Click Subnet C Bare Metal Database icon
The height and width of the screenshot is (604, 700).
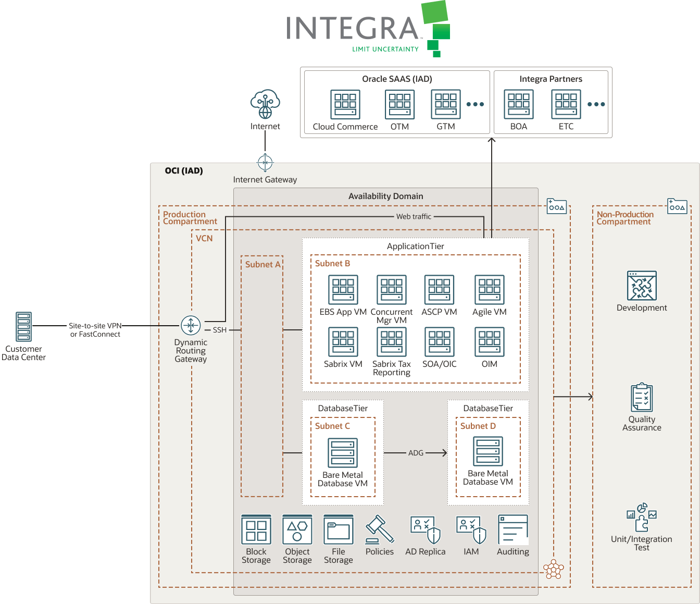pyautogui.click(x=343, y=453)
